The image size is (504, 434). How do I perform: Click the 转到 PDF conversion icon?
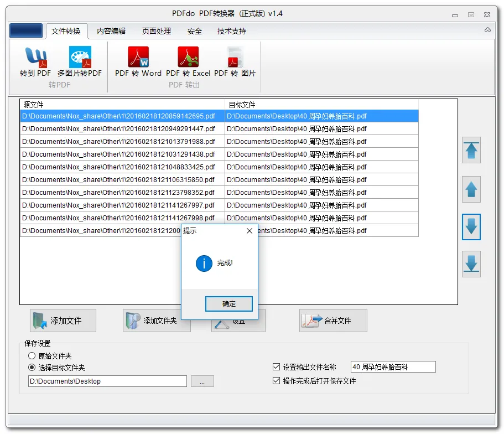(35, 61)
